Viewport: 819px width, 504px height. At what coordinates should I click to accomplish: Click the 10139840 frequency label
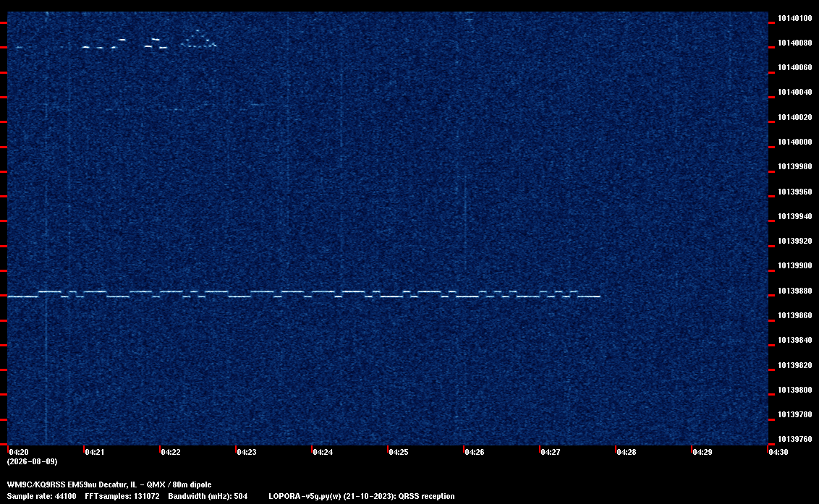point(794,339)
